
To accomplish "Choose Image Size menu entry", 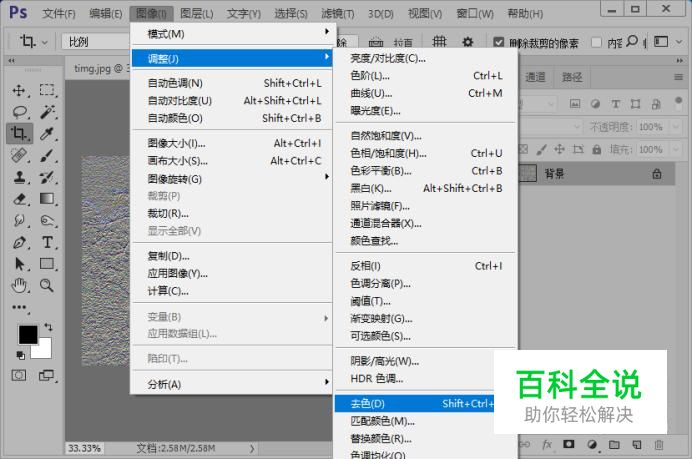I will pos(233,143).
